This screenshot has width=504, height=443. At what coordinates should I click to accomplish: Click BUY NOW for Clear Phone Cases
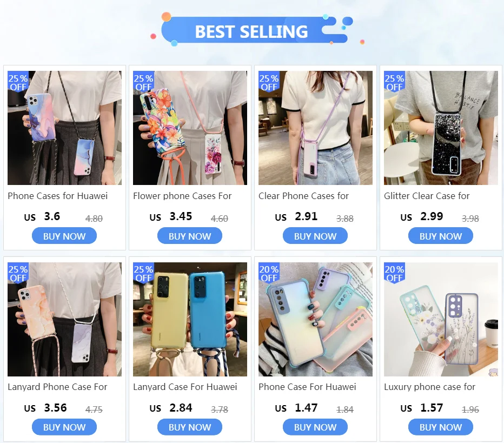click(315, 236)
